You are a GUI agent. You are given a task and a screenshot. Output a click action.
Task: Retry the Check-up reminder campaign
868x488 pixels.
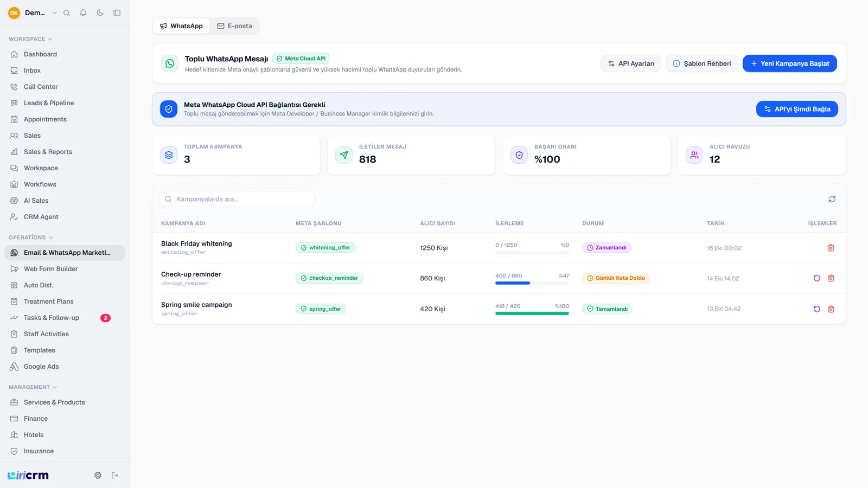point(816,278)
